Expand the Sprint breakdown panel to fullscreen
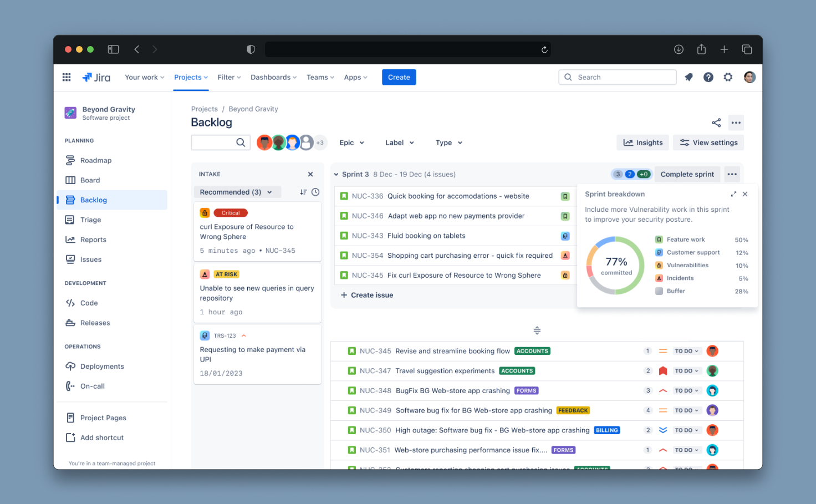 pos(733,194)
